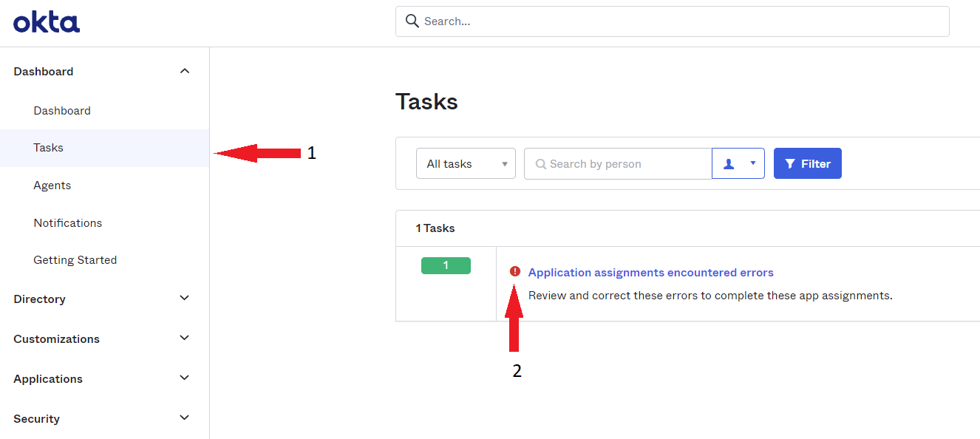
Task: Click the Okta logo
Action: [x=46, y=21]
